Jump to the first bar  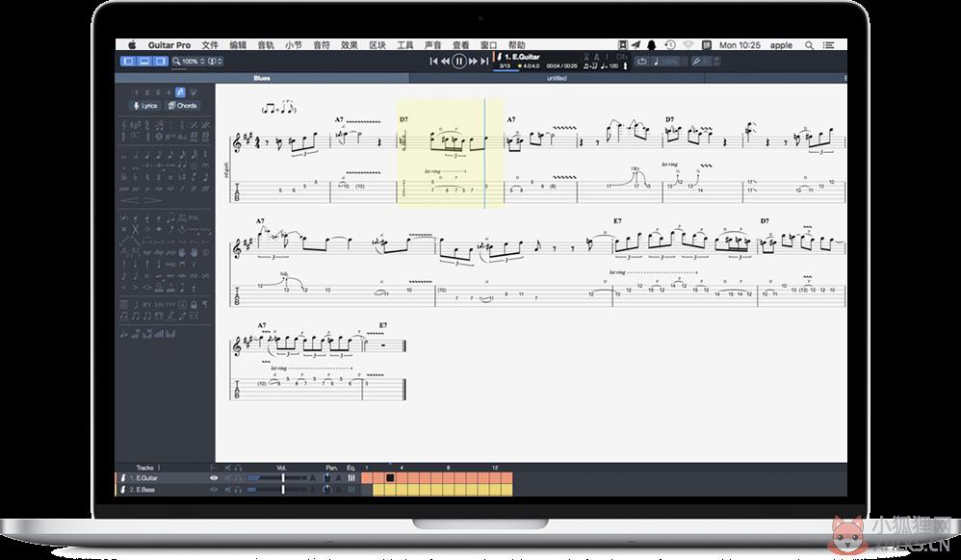click(x=433, y=62)
